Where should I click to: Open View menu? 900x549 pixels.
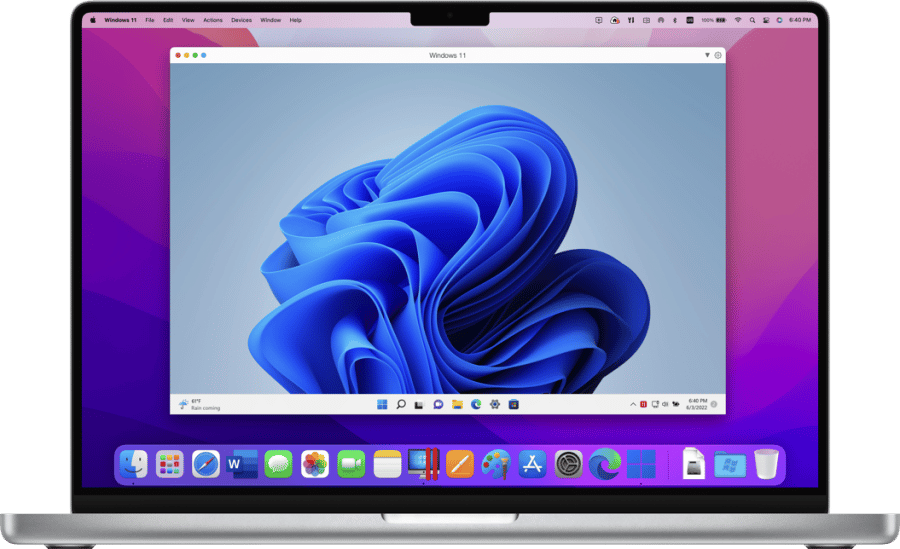click(188, 20)
